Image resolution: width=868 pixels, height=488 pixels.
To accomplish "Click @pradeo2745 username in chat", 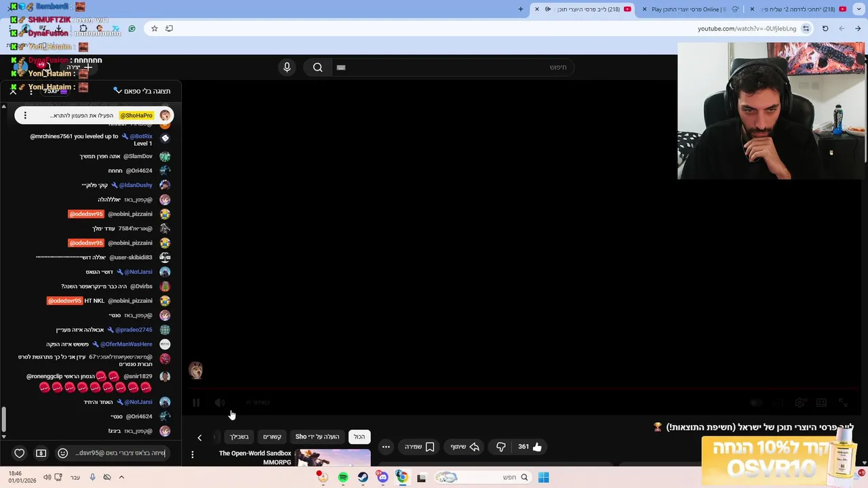I will coord(134,329).
